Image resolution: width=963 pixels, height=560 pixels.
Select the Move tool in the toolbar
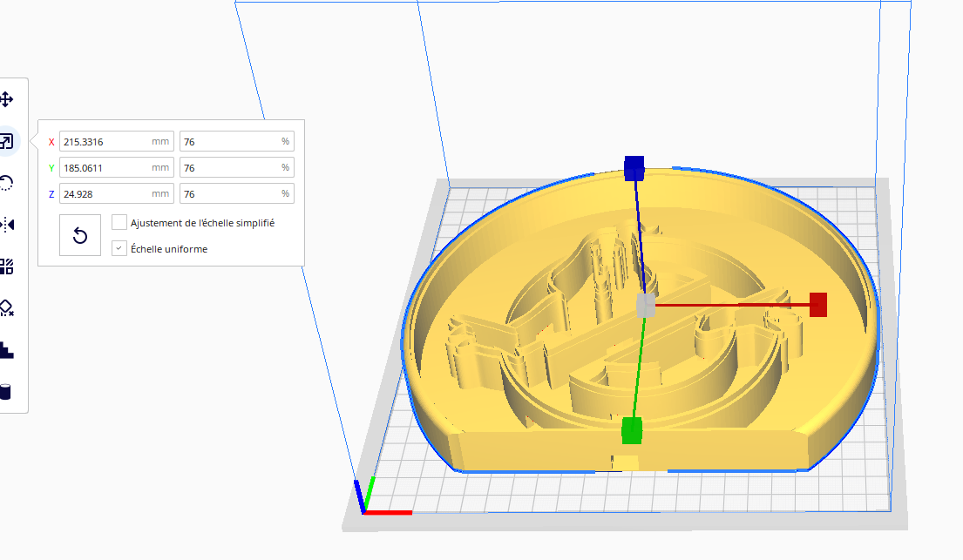[6, 99]
